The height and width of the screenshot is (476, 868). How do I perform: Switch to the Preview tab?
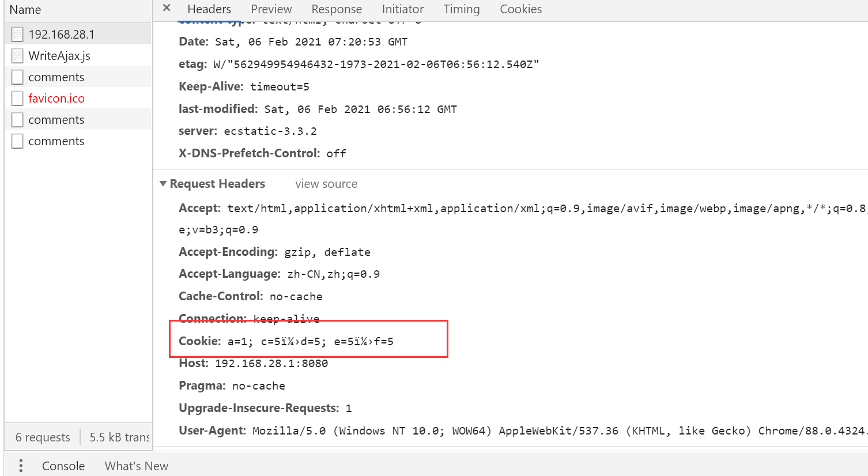[x=271, y=9]
